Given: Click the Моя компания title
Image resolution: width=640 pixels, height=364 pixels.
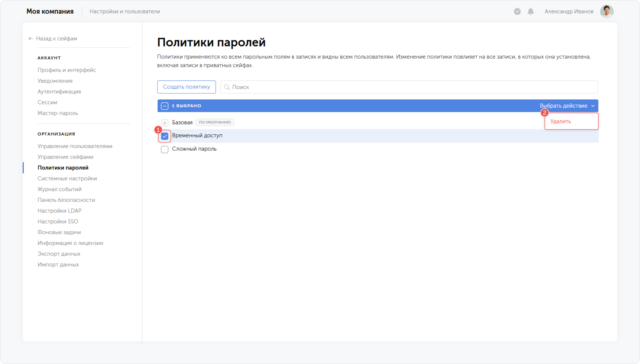Looking at the screenshot, I should tap(50, 12).
